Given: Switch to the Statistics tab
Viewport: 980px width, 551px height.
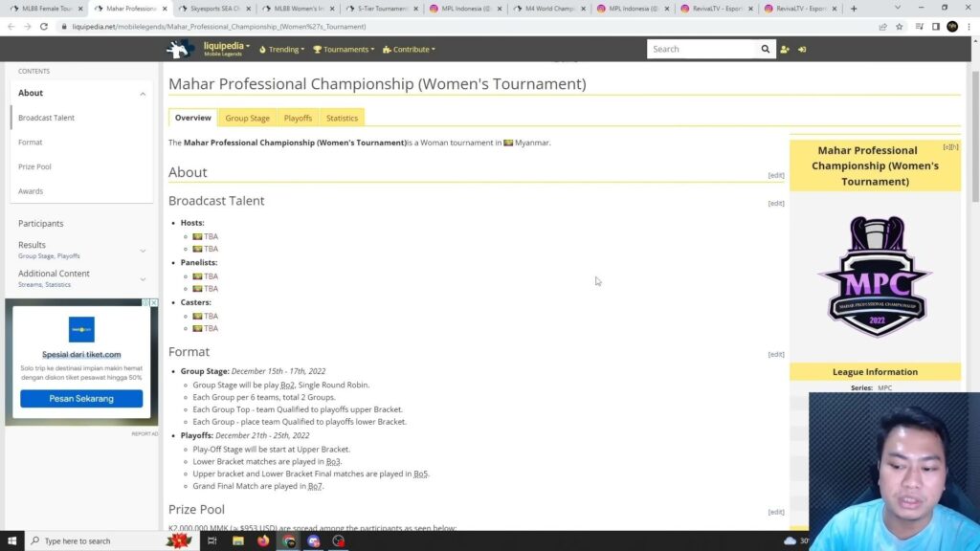Looking at the screenshot, I should [x=342, y=118].
